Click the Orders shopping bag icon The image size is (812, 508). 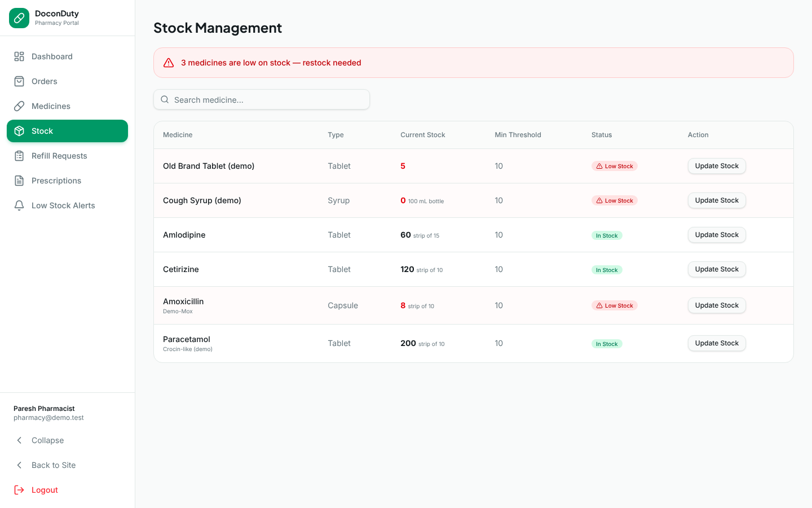click(19, 81)
